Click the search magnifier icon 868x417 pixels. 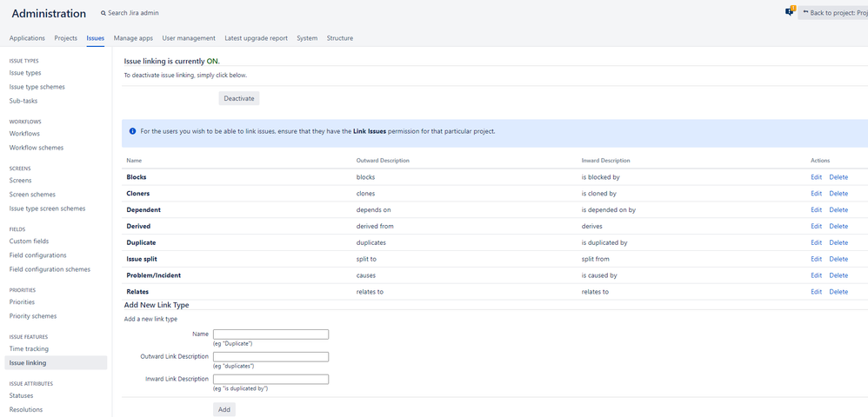coord(103,13)
